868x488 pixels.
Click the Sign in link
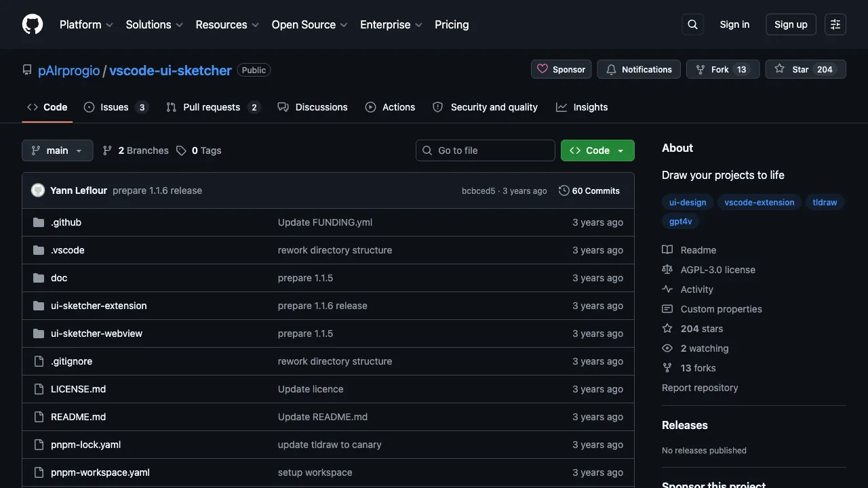[x=734, y=24]
